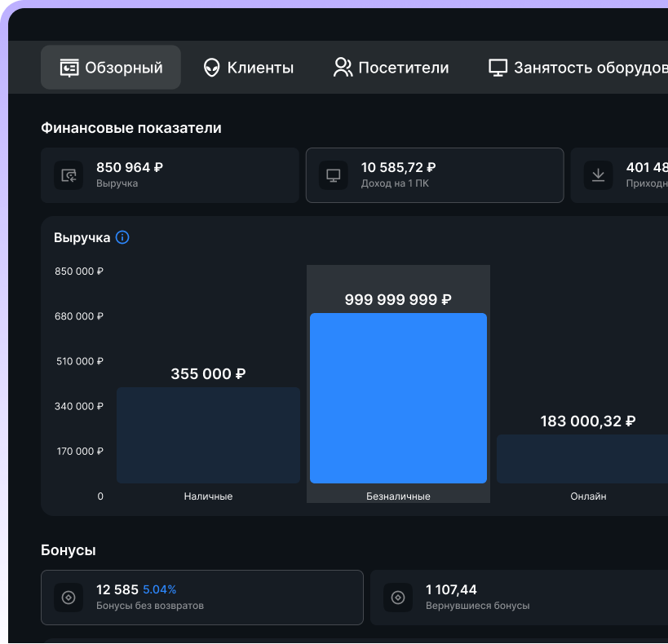Click the 340 000 ₽ axis tick
Viewport: 668px width, 644px height.
click(x=79, y=406)
